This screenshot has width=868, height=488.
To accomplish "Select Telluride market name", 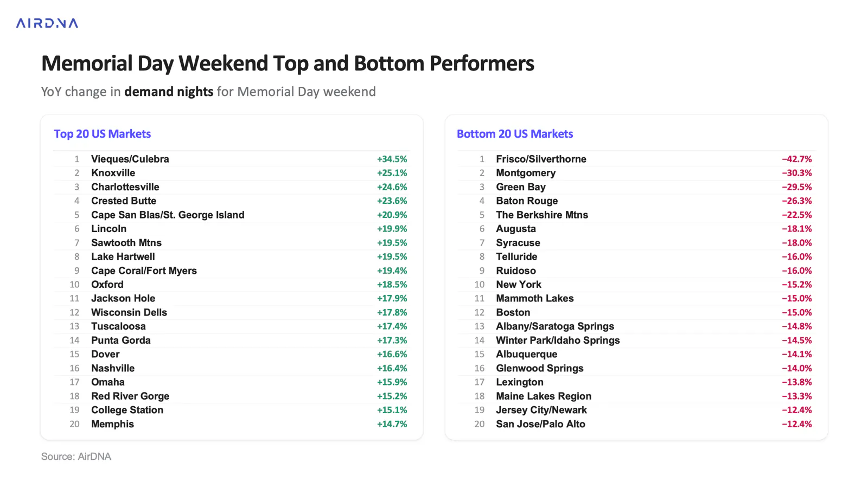I will coord(516,256).
